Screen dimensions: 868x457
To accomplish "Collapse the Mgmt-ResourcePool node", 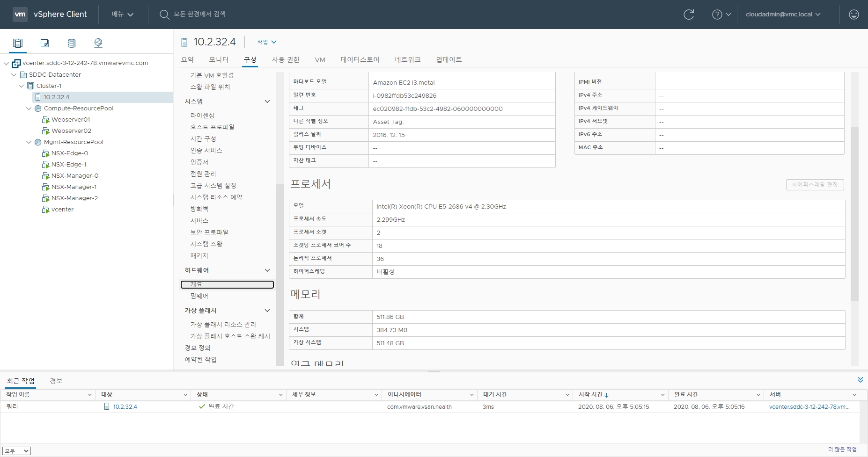I will 29,142.
